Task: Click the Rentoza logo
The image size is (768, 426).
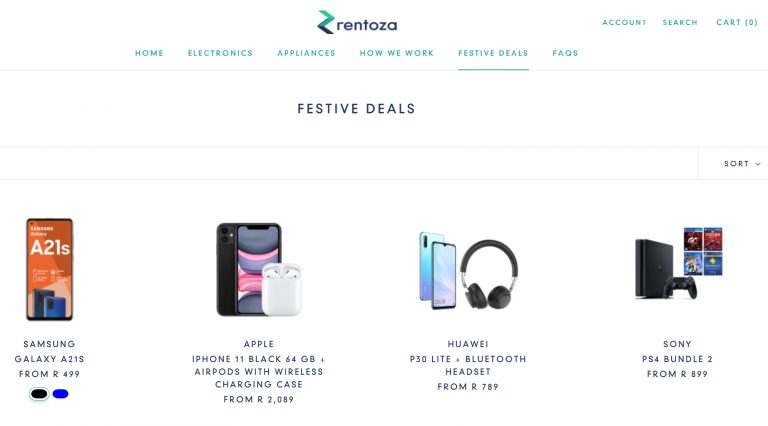Action: [357, 22]
